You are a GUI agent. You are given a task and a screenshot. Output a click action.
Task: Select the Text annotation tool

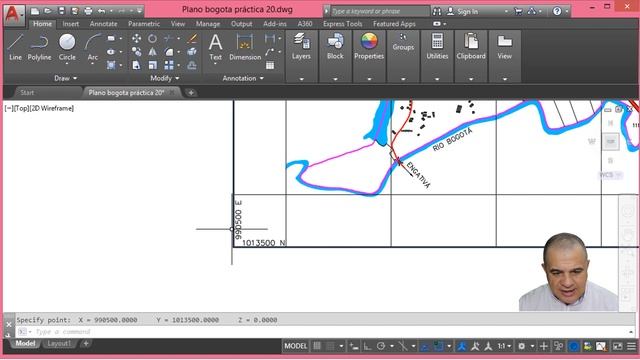(216, 47)
